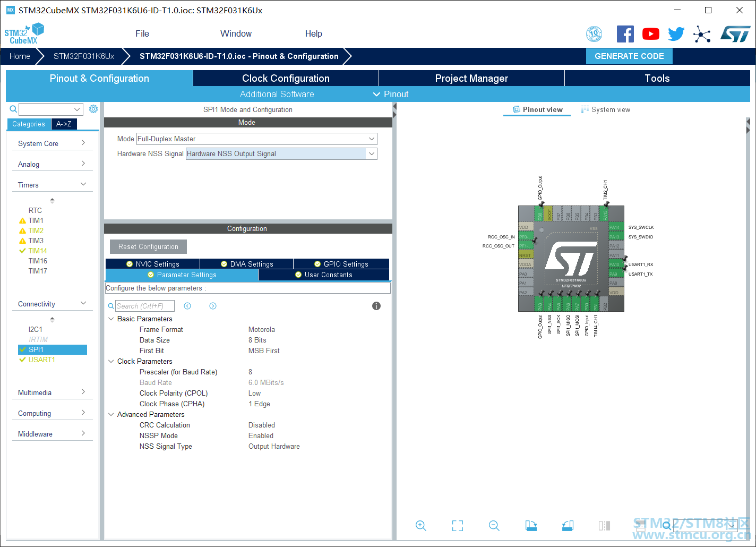Collapse the Advanced Parameters group

pos(111,414)
